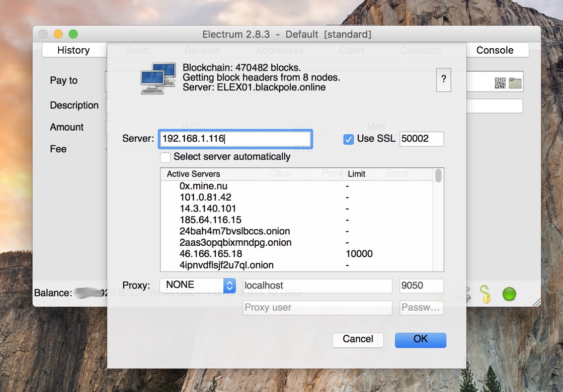The height and width of the screenshot is (392, 563).
Task: Click the Cancel button
Action: click(358, 339)
